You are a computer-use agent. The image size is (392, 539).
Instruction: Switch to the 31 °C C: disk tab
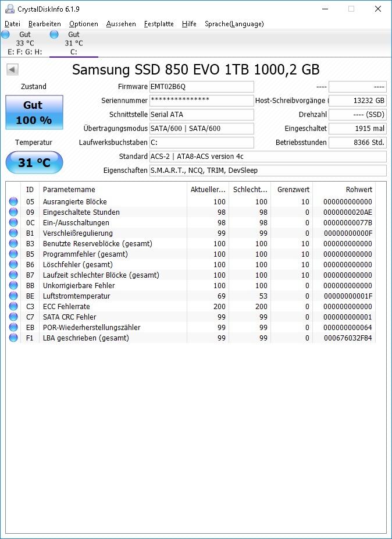74,43
